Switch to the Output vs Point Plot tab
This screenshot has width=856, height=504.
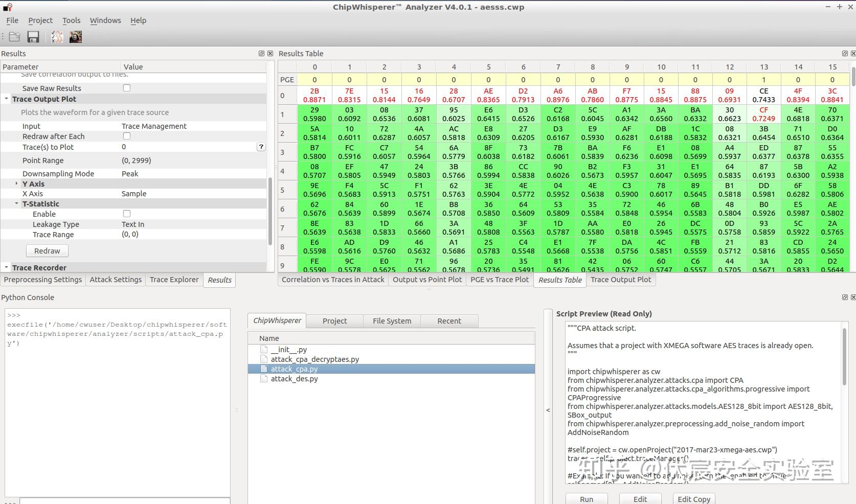(427, 280)
